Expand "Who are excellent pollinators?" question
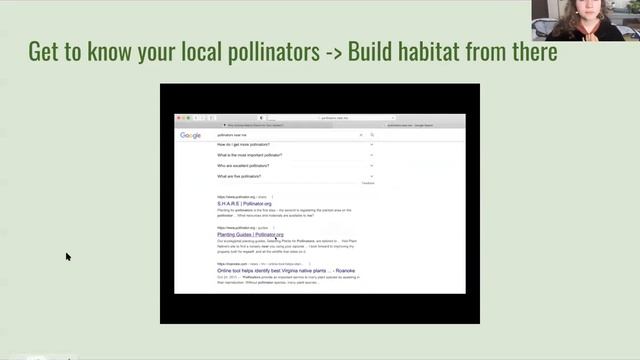The width and height of the screenshot is (640, 360). tap(296, 166)
